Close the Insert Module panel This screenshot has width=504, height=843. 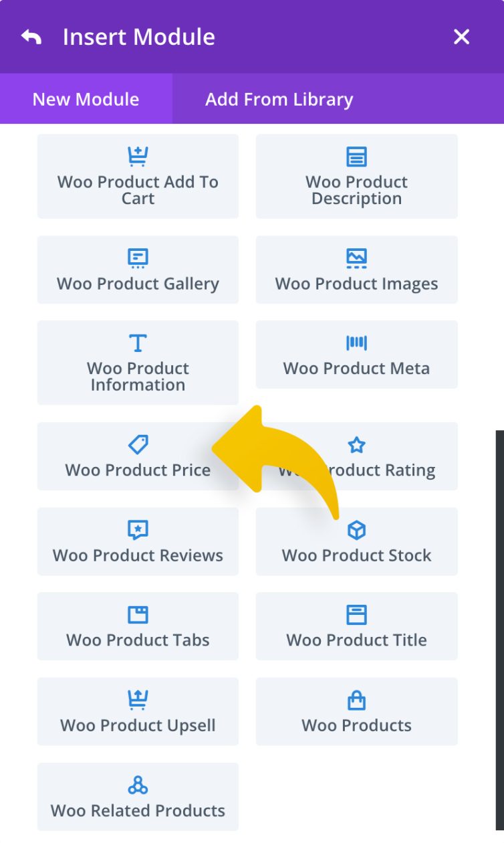[461, 37]
